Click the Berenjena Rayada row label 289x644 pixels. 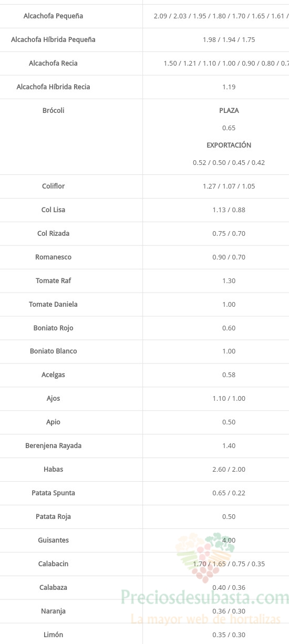(53, 446)
